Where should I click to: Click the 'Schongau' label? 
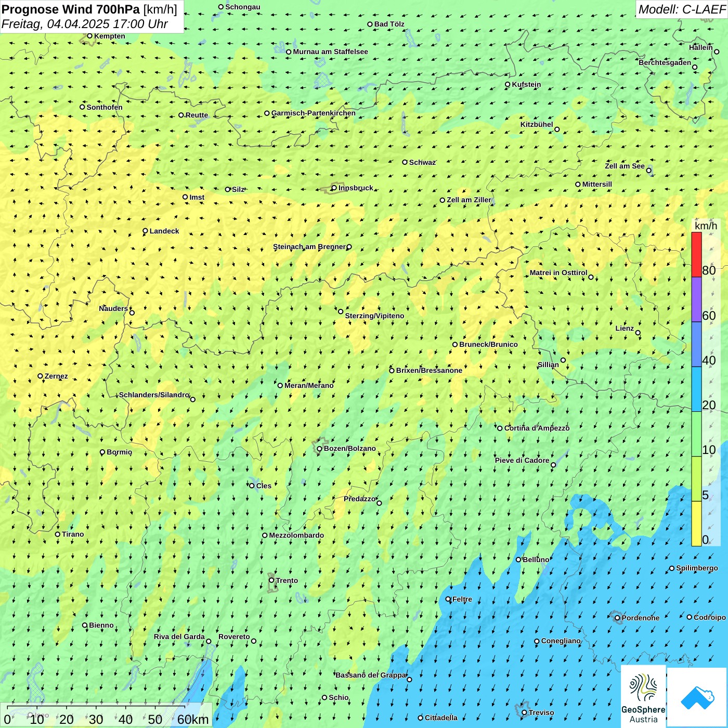point(243,7)
